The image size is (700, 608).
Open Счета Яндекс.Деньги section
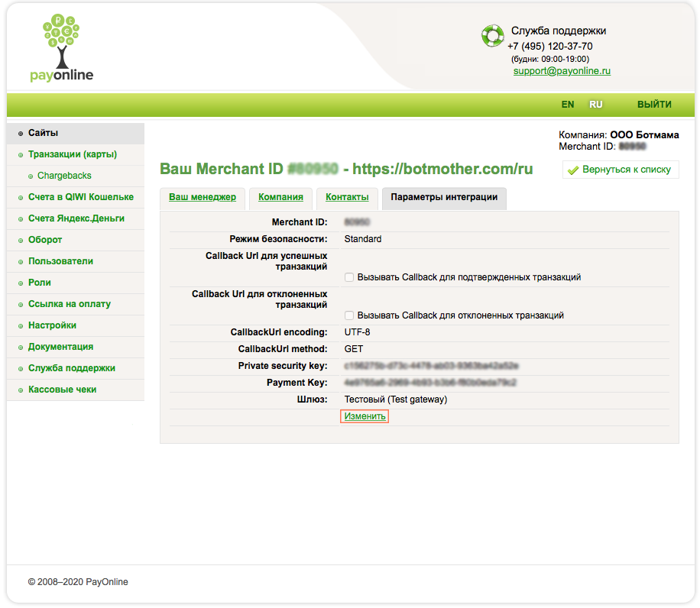coord(76,218)
